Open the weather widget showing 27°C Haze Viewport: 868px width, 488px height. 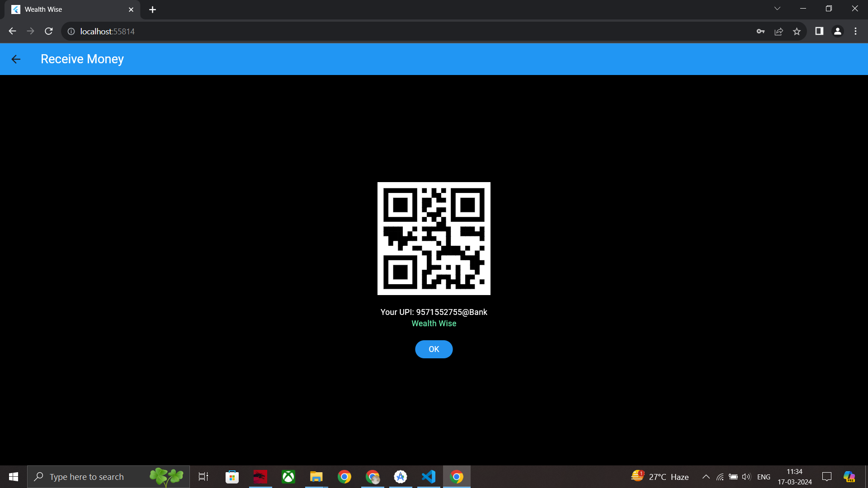[x=660, y=477]
